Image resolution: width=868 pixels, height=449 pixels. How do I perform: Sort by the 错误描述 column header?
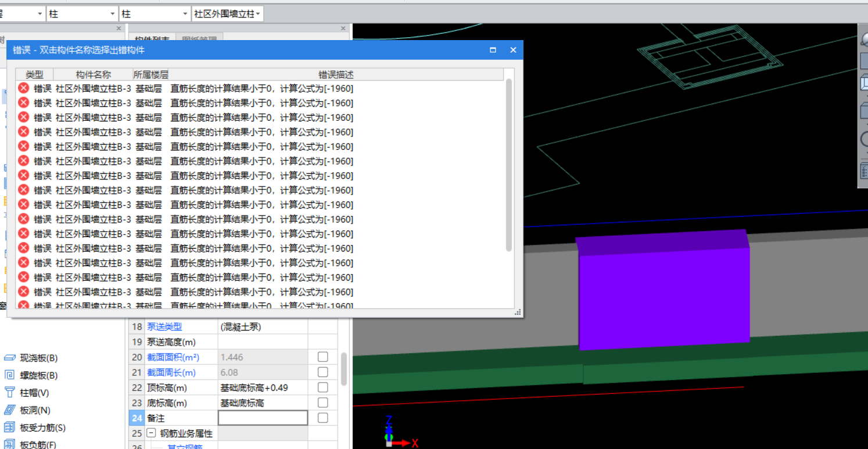(x=336, y=74)
